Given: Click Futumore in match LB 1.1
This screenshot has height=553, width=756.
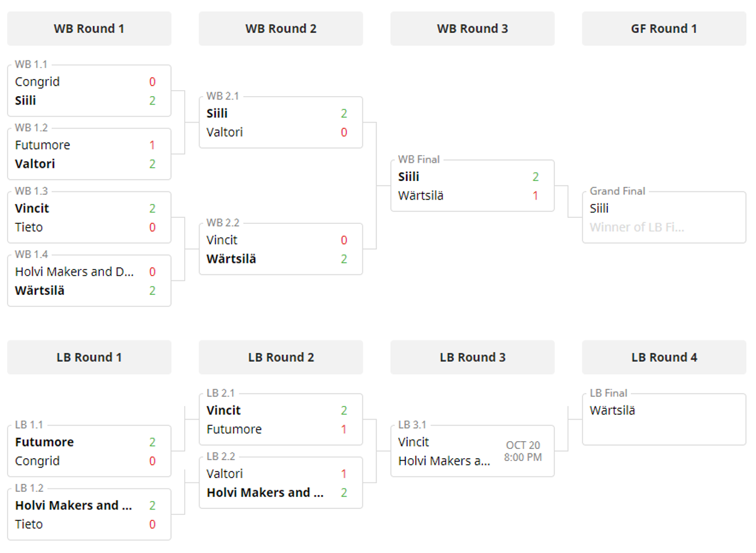Looking at the screenshot, I should pyautogui.click(x=44, y=442).
